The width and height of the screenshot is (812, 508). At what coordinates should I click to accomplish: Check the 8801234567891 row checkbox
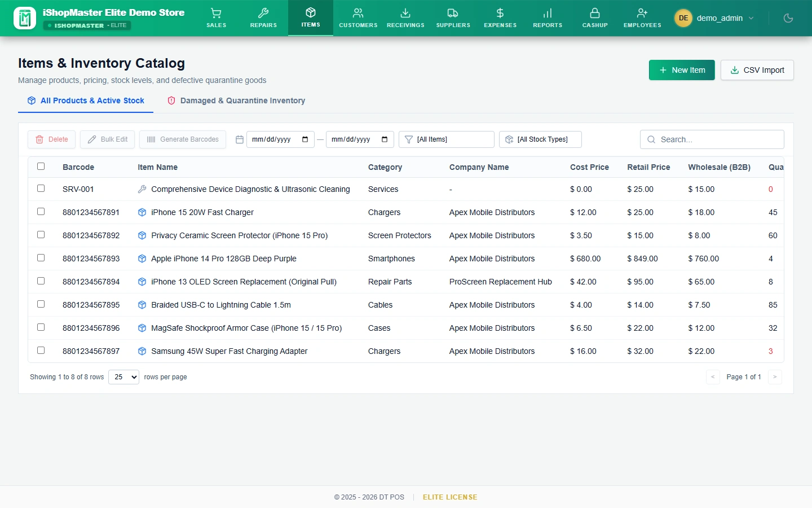pos(41,212)
